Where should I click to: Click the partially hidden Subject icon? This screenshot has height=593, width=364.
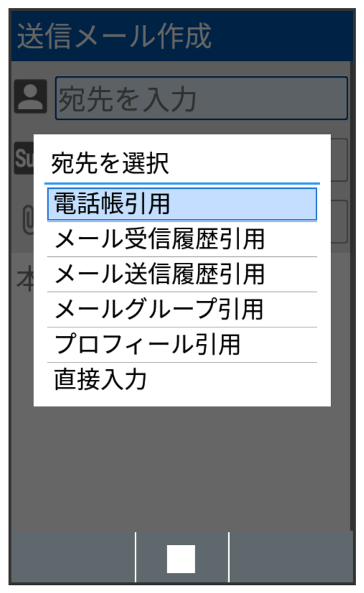point(24,158)
